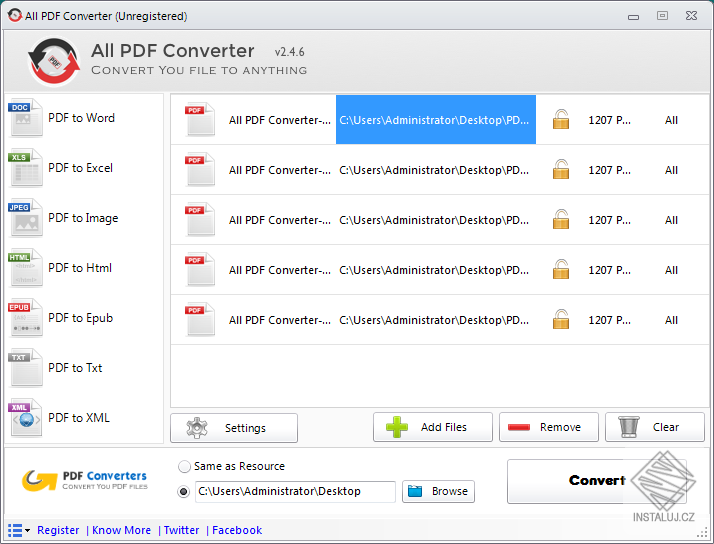Screen dimensions: 714x544
Task: Open the list menu icon in the status bar
Action: click(x=19, y=530)
